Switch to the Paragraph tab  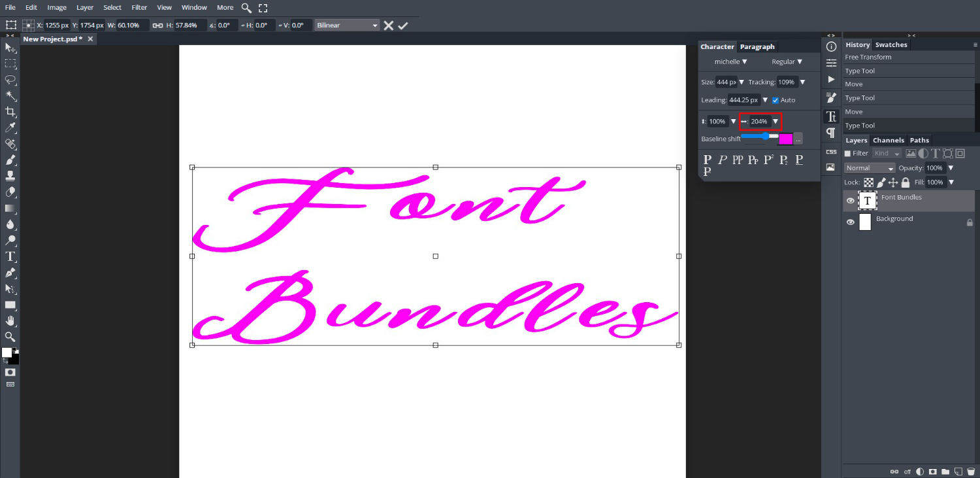(x=757, y=47)
